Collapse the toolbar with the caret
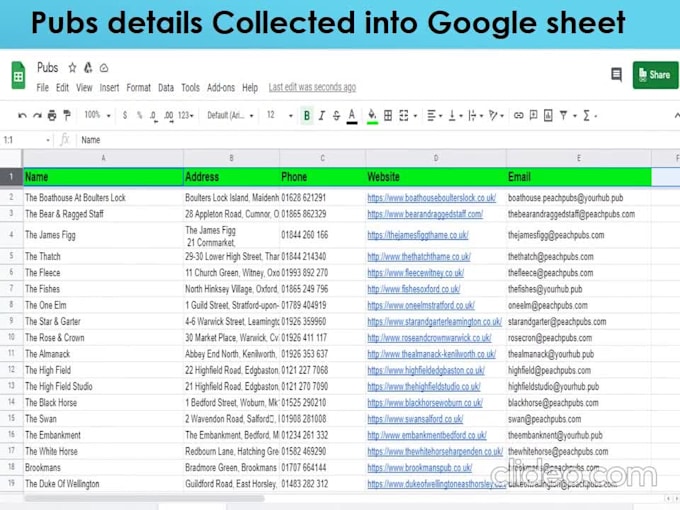The image size is (680, 510). [x=677, y=115]
